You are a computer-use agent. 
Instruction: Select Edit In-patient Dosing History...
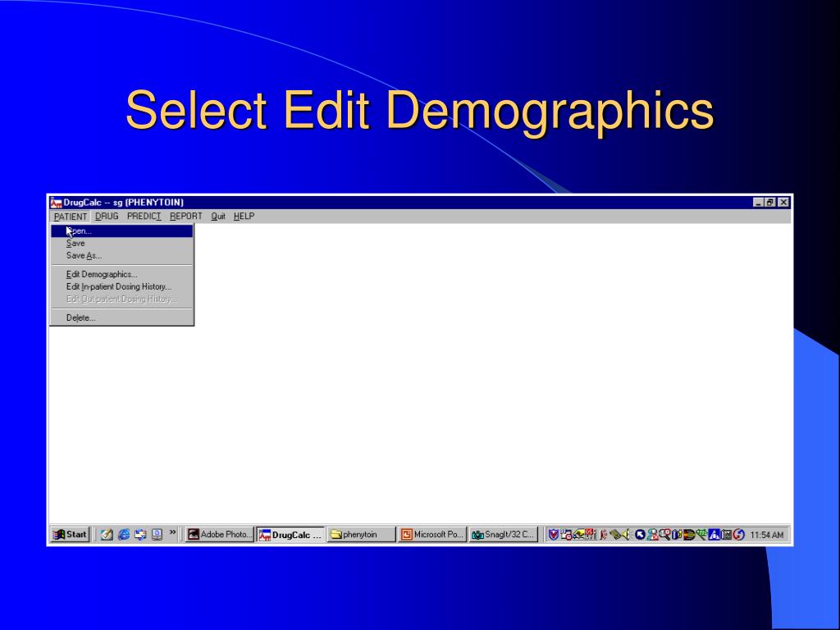point(121,286)
